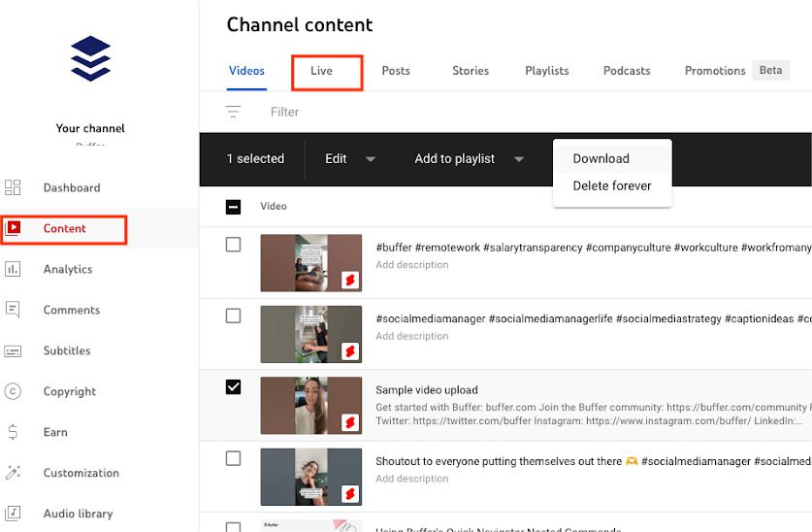Expand the Add to playlist dropdown
This screenshot has width=812, height=532.
point(519,159)
